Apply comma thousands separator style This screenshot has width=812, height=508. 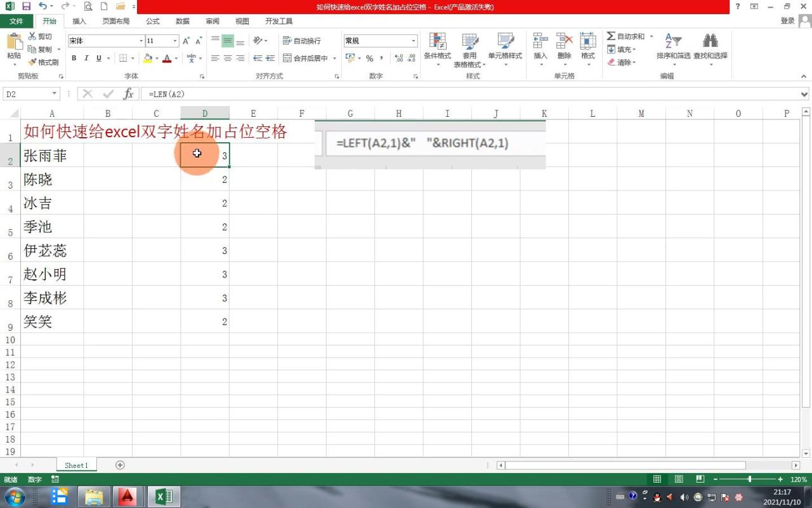[x=381, y=58]
